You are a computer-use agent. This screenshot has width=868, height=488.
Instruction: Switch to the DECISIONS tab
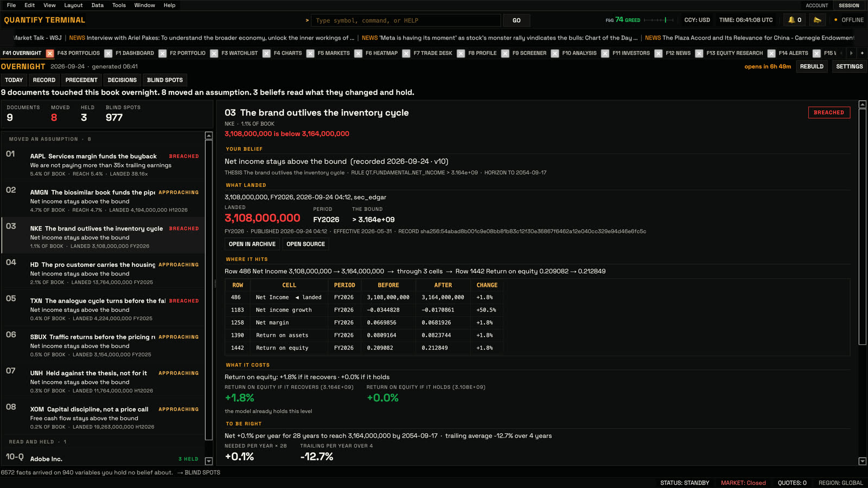(x=122, y=80)
